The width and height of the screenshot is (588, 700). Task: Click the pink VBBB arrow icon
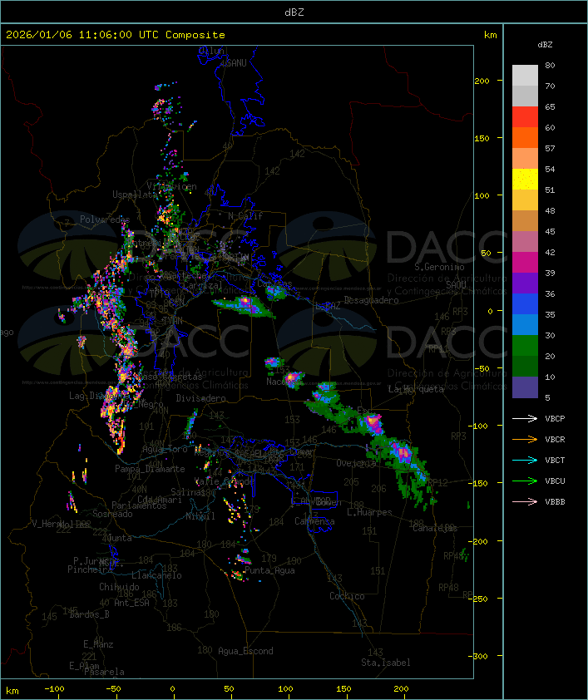pos(525,502)
